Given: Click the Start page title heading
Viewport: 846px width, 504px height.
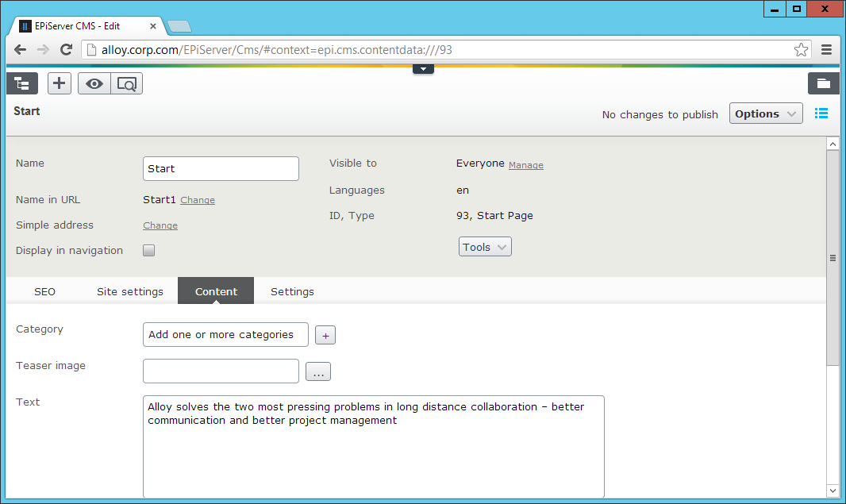Looking at the screenshot, I should pos(27,111).
